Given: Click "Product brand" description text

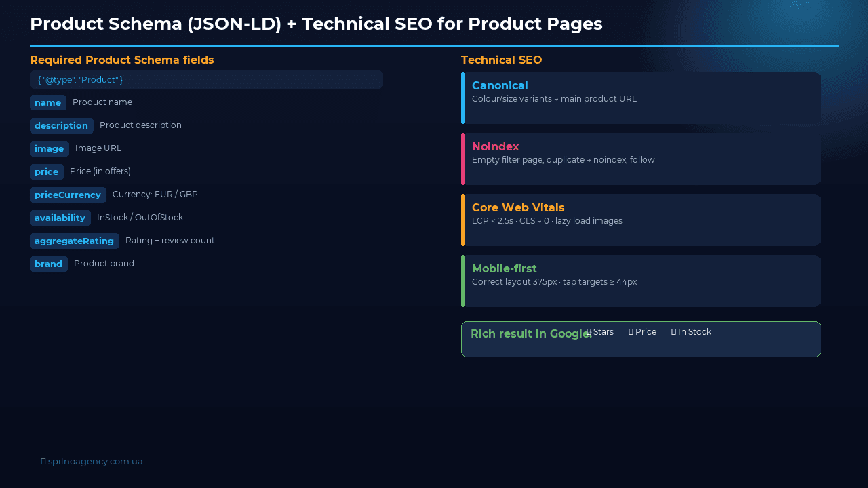Looking at the screenshot, I should [104, 264].
